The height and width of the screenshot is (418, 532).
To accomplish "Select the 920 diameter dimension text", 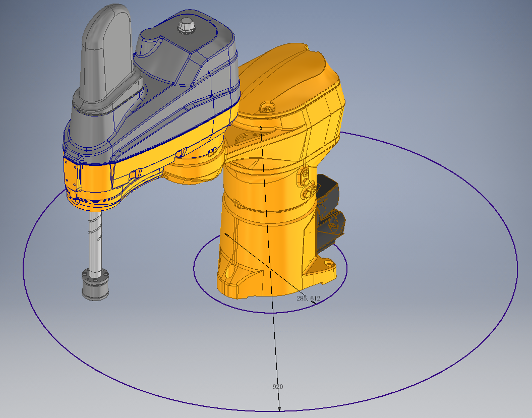I will point(277,386).
